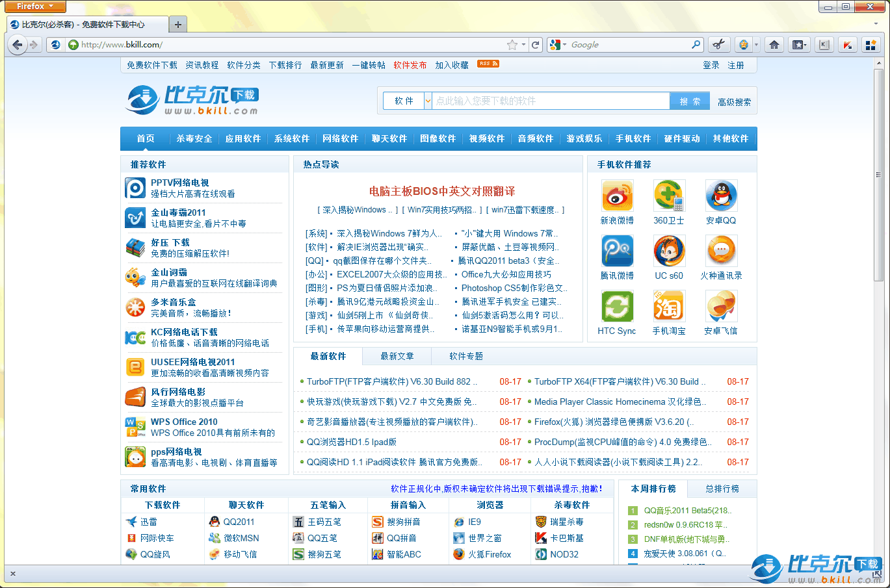Screen dimensions: 890x588
Task: Go back with the browser back arrow
Action: tap(18, 45)
